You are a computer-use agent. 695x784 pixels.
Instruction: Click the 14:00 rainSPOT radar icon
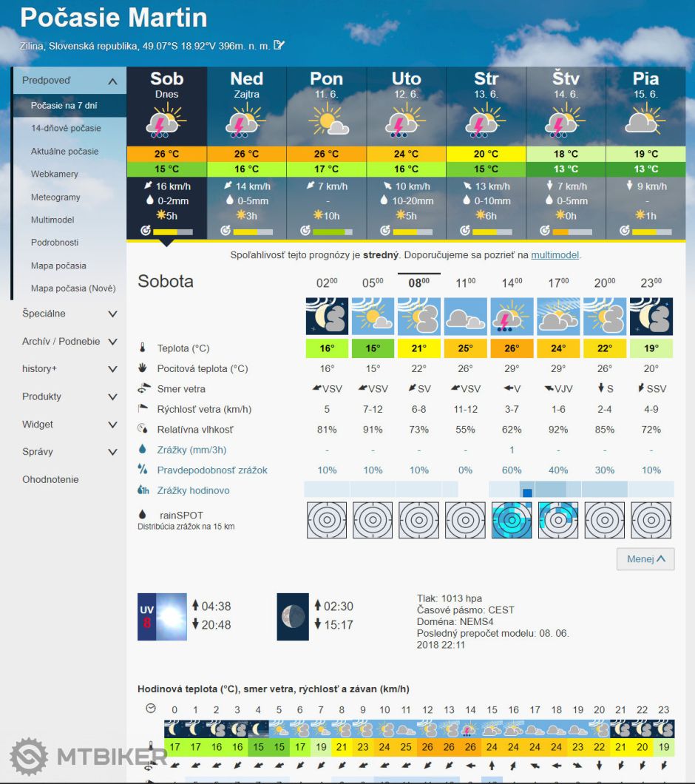point(512,519)
